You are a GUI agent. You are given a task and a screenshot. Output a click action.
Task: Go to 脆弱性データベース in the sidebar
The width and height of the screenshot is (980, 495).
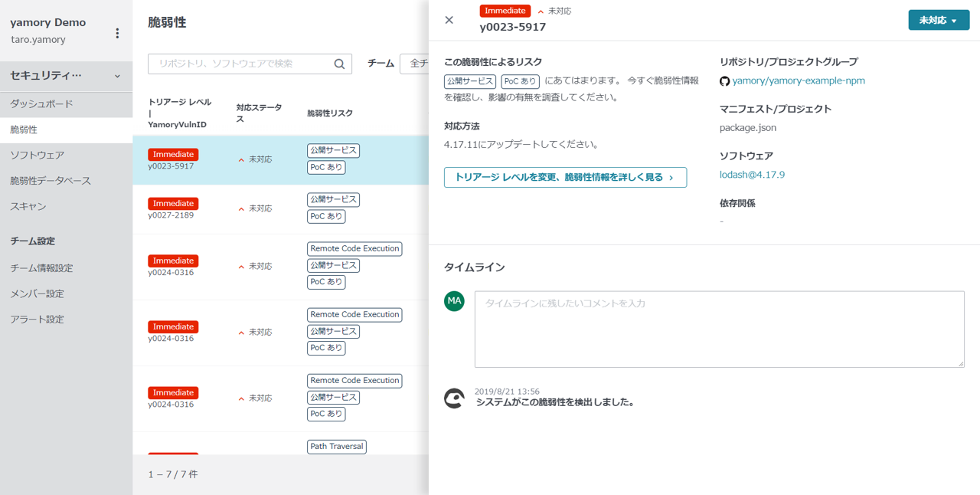(x=51, y=181)
